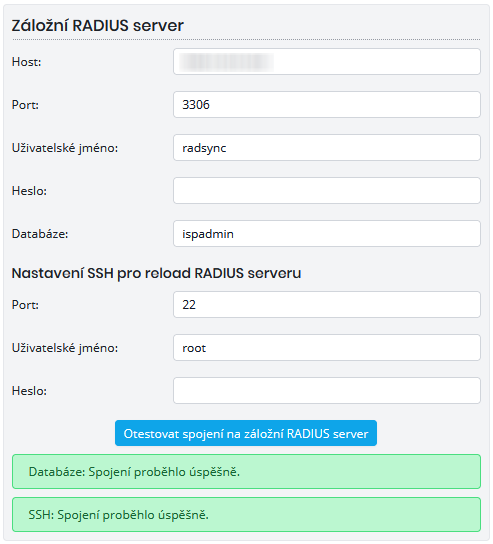Viewport: 493px width, 544px height.
Task: Click the Host: label
Action: click(26, 62)
